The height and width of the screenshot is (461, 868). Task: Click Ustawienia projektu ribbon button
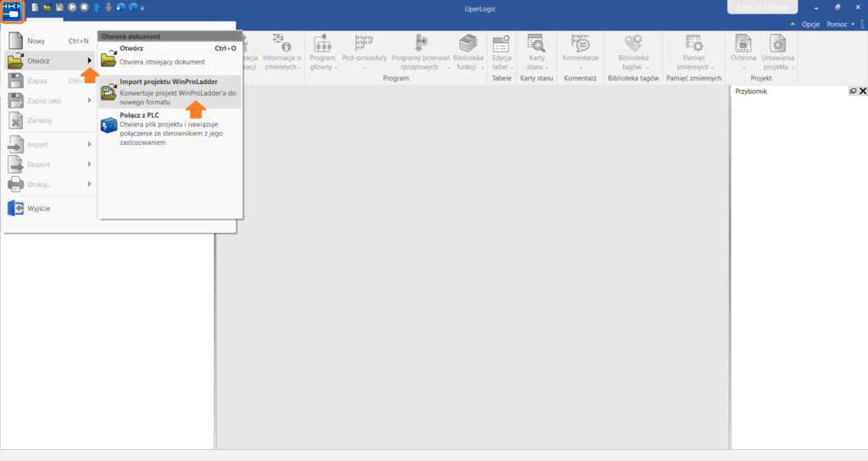778,53
